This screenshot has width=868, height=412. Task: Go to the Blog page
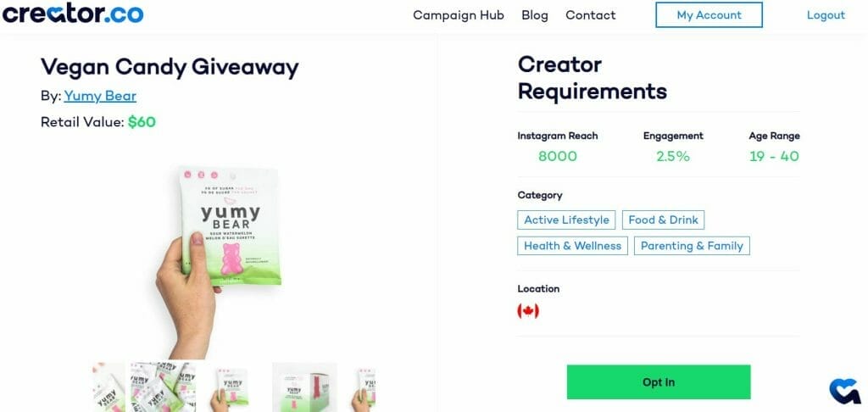(x=535, y=15)
